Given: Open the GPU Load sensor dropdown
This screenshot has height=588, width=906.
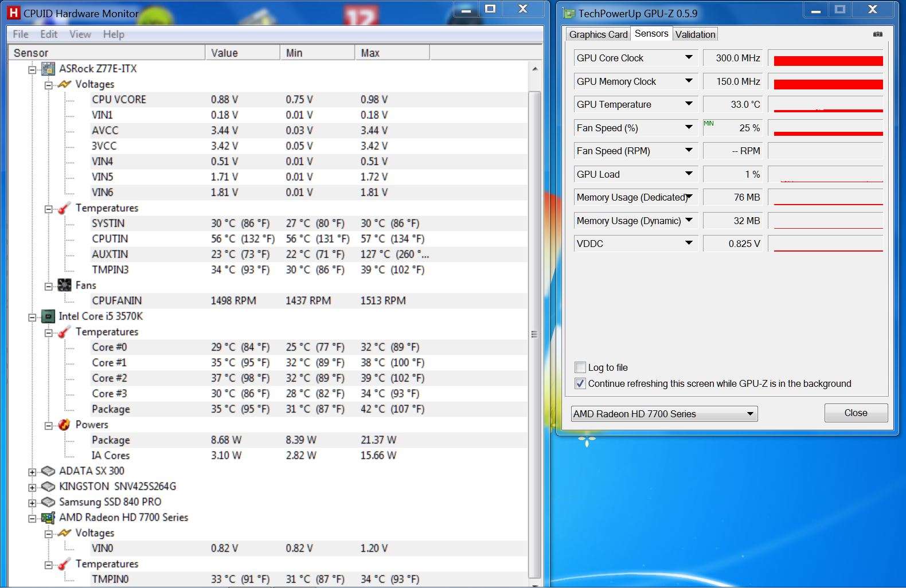Looking at the screenshot, I should pyautogui.click(x=689, y=174).
